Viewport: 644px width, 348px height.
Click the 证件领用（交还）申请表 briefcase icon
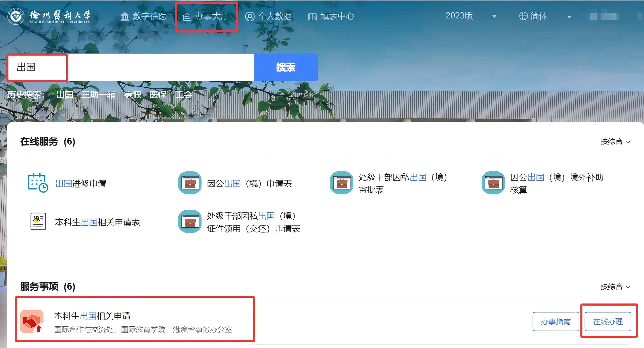point(190,221)
